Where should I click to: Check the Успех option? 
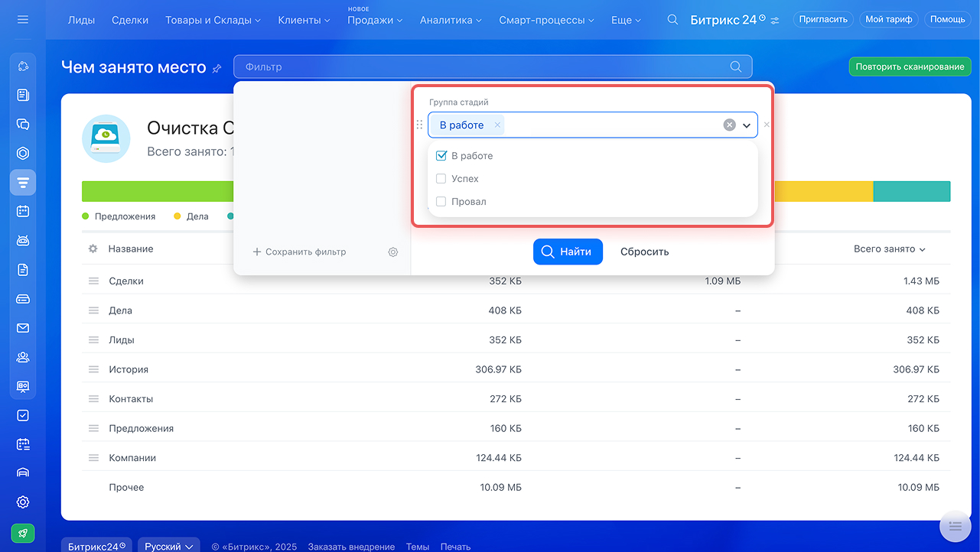(x=441, y=179)
